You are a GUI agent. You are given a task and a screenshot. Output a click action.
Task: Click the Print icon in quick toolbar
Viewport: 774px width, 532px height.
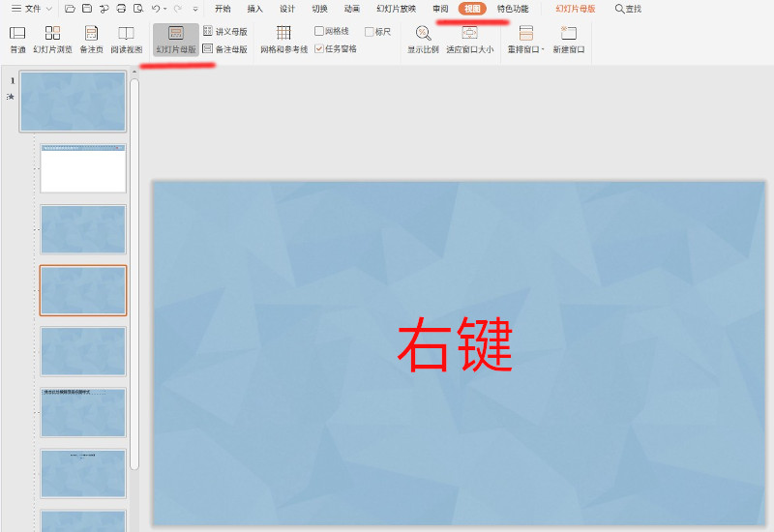pyautogui.click(x=121, y=9)
